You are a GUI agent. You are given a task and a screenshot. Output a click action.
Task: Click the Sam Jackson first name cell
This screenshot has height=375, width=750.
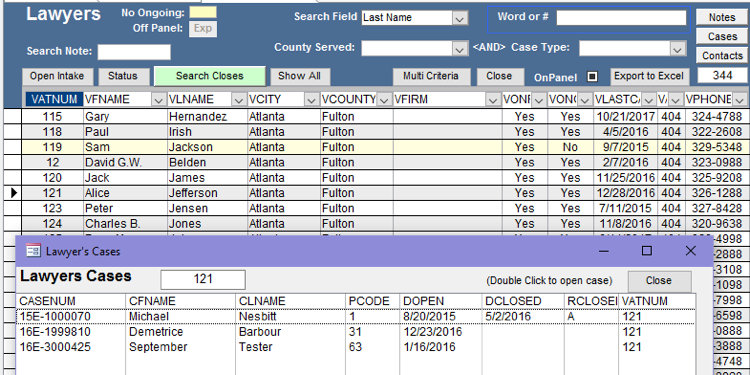(125, 147)
